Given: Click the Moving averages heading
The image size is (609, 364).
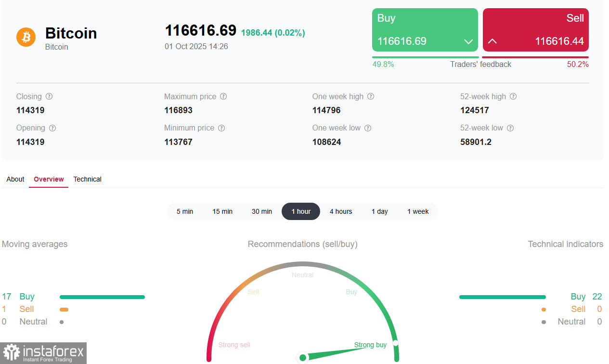Looking at the screenshot, I should click(x=35, y=244).
